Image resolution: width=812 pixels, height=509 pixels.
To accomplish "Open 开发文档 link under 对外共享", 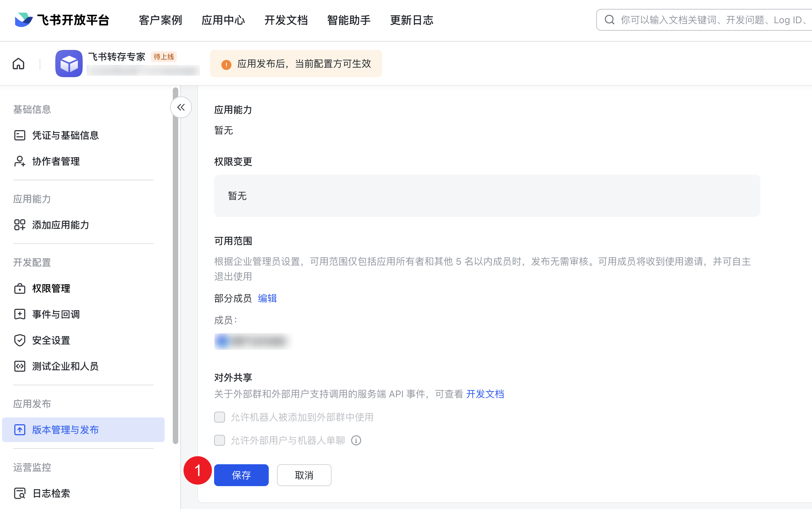I will point(485,394).
